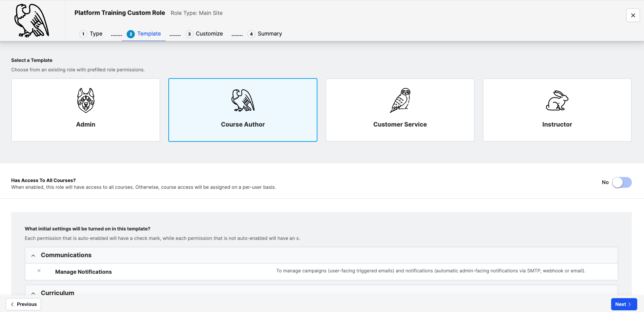Jump to the Summary step
This screenshot has width=644, height=312.
[x=265, y=34]
